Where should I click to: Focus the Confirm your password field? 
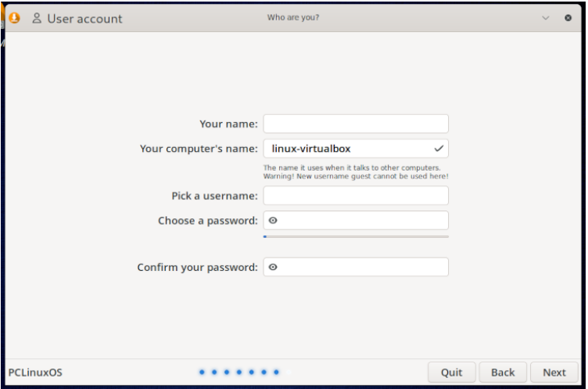pos(356,267)
